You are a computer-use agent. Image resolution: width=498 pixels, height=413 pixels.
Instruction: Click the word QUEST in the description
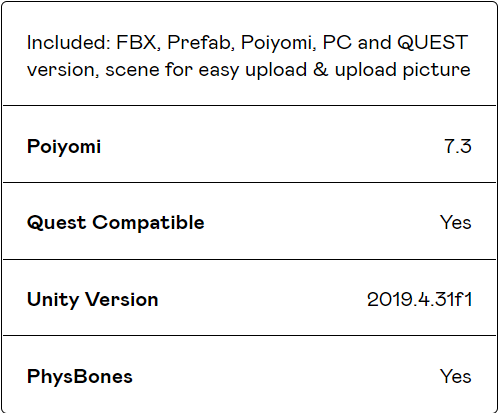[x=433, y=42]
